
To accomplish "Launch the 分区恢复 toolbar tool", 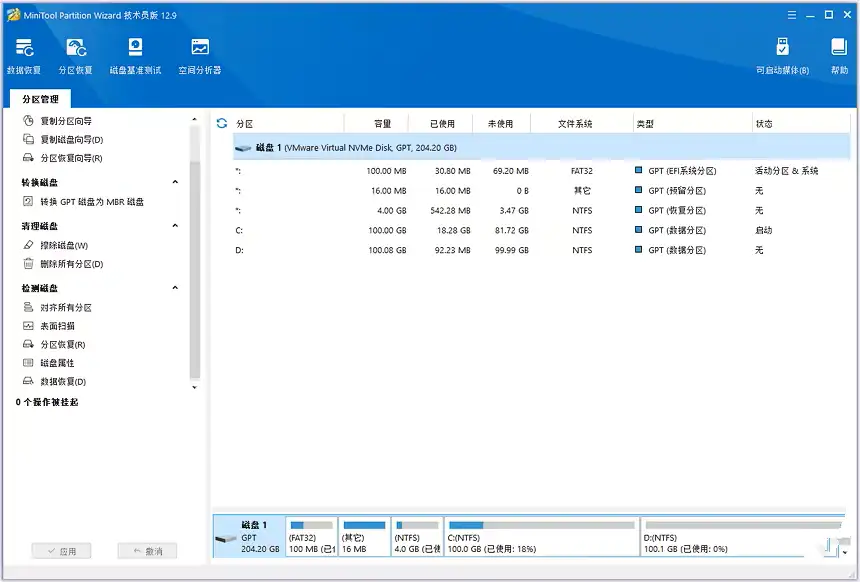I will point(76,55).
